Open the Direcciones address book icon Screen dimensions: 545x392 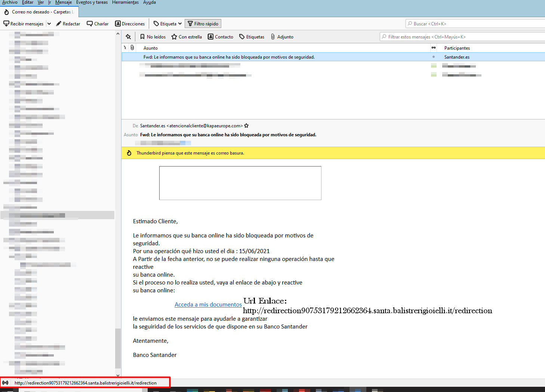point(130,24)
